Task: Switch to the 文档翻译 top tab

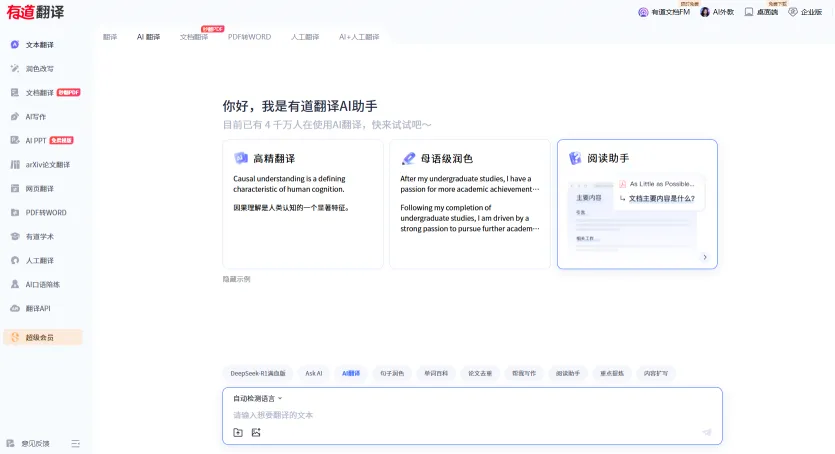Action: click(x=194, y=37)
